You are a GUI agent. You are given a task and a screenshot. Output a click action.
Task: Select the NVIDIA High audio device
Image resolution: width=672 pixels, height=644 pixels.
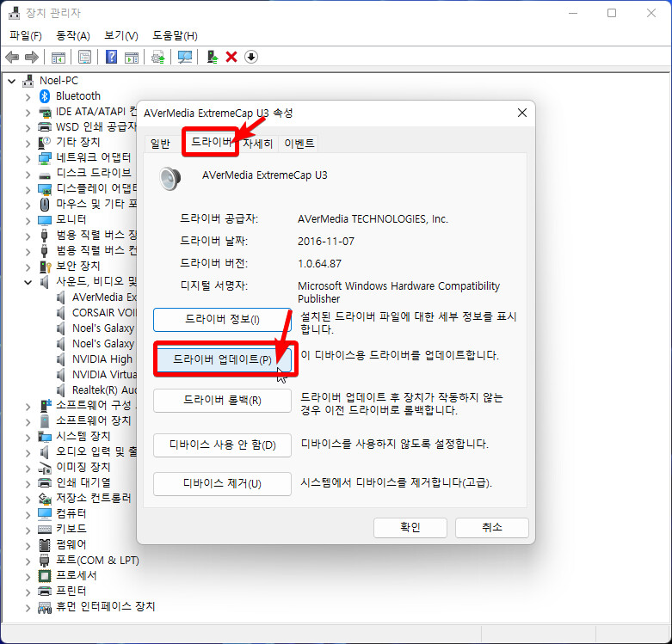click(102, 359)
